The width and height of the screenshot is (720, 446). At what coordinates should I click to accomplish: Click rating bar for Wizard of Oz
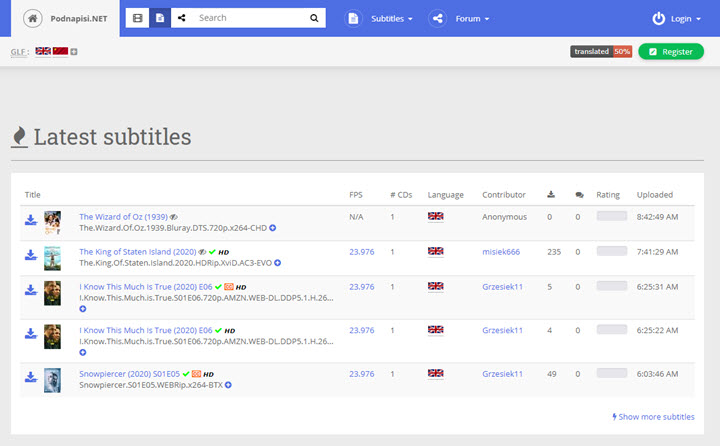pyautogui.click(x=611, y=216)
